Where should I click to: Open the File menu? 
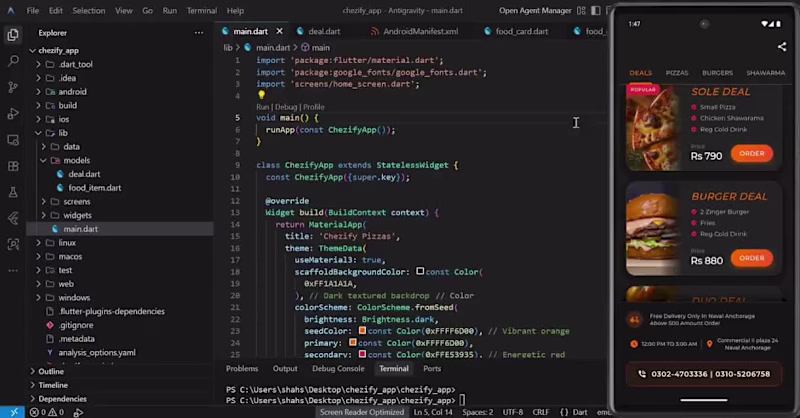(x=33, y=10)
